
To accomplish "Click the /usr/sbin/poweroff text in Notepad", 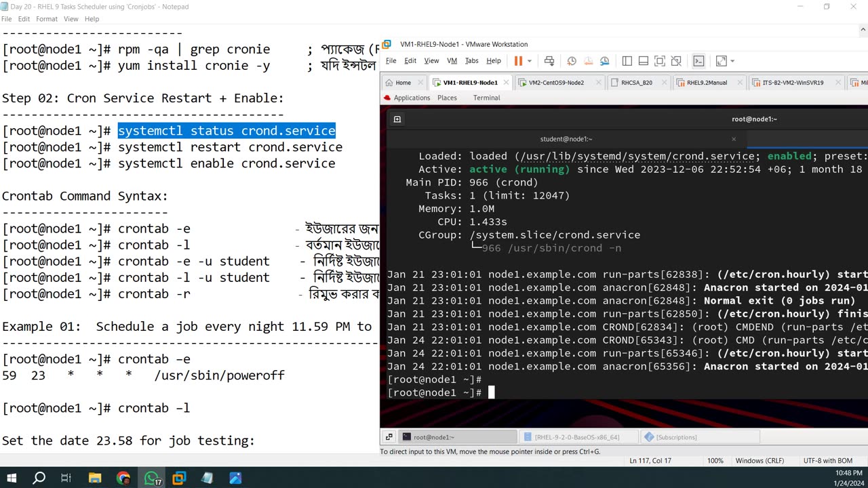I will (x=220, y=375).
